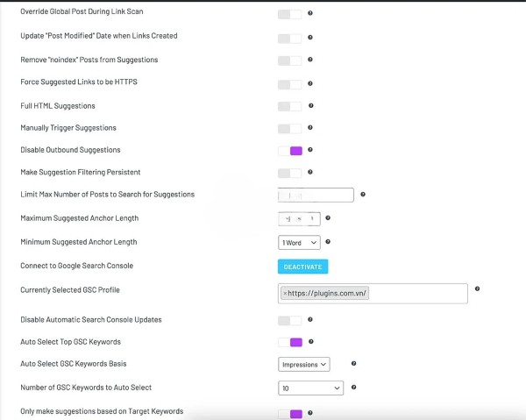
Task: Show help for Auto Select GSC Keywords Basis
Action: pos(353,363)
